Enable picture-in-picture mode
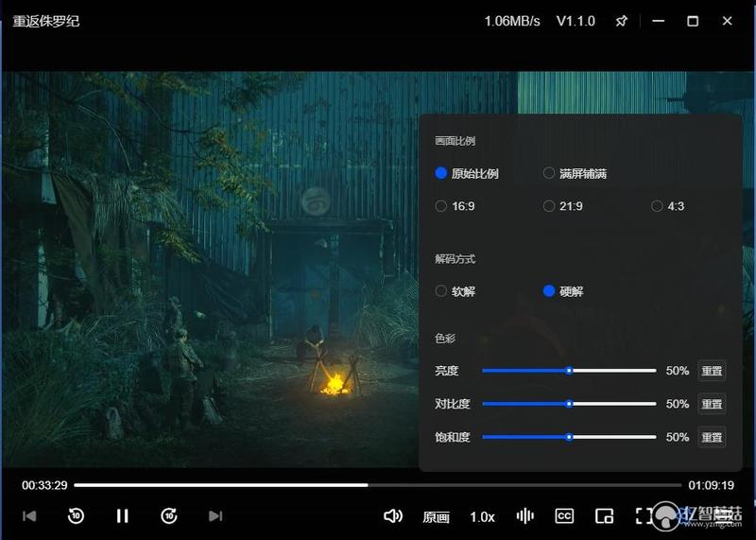Screen dimensions: 756x540 click(x=604, y=515)
